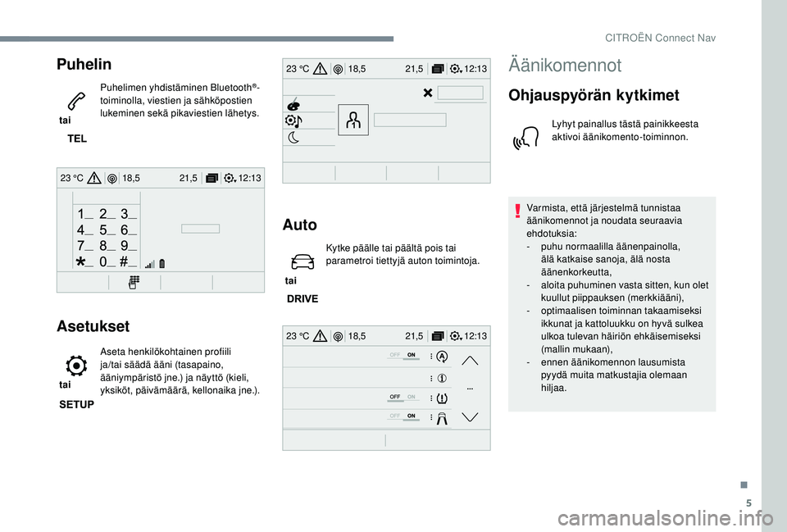
Task: Tap the lane keeping road icon
Action: (x=442, y=419)
